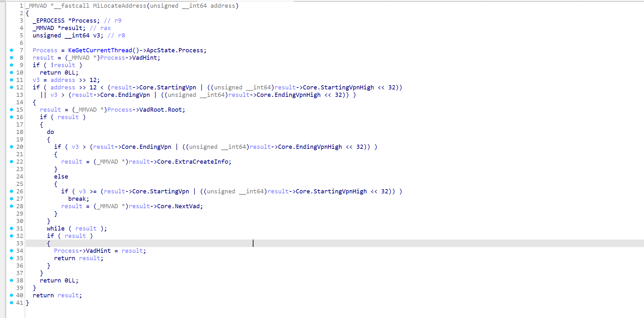Click '!result' condition on line 9

(x=63, y=65)
